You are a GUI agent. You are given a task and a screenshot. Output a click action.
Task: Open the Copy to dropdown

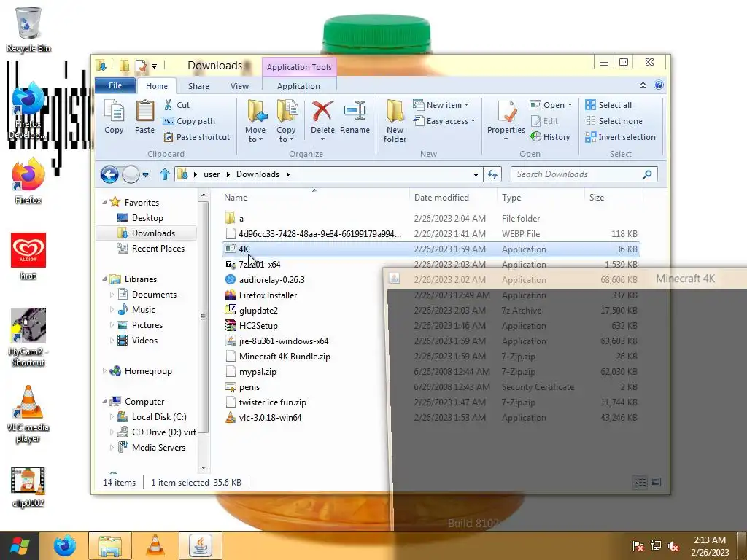pyautogui.click(x=286, y=134)
